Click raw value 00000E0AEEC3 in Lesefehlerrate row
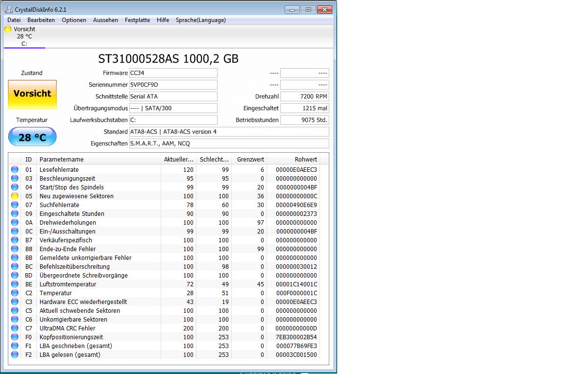588x374 pixels. coord(296,169)
